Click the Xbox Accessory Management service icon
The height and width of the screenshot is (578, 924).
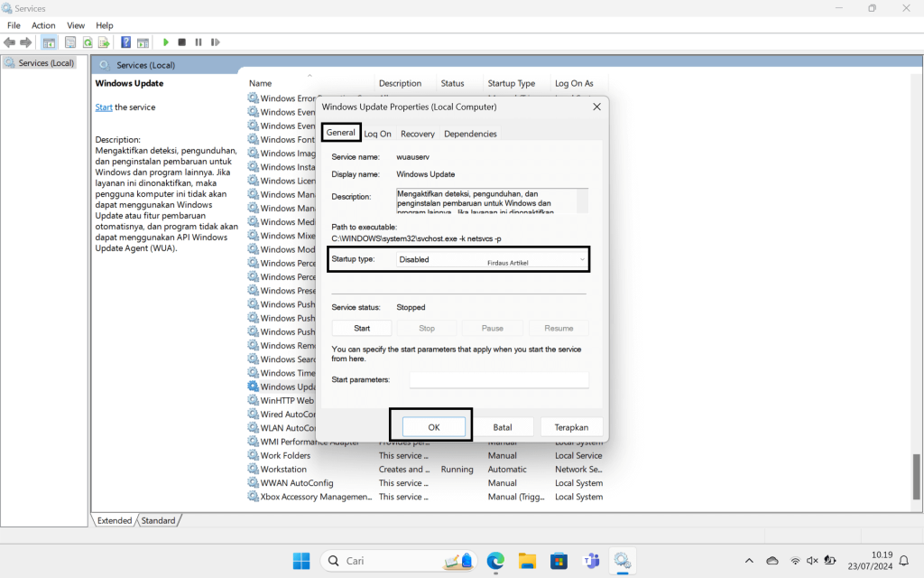253,496
